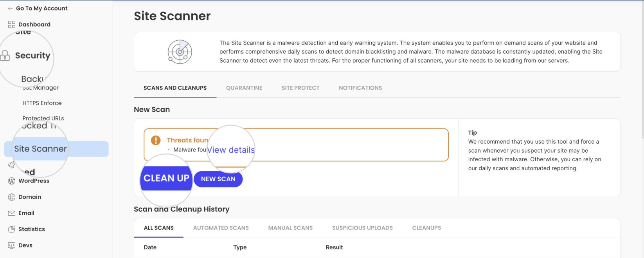Click the Date column header
Image resolution: width=644 pixels, height=258 pixels.
tap(150, 247)
